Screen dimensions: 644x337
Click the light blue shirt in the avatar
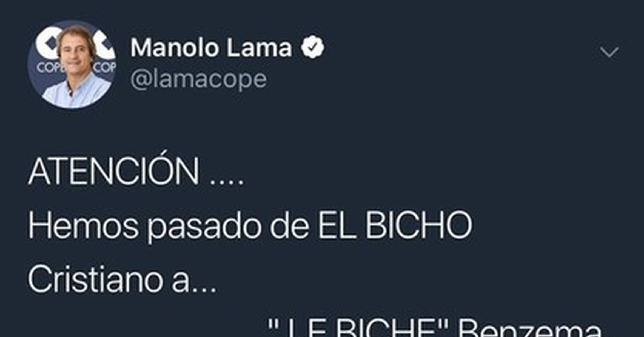(75, 92)
